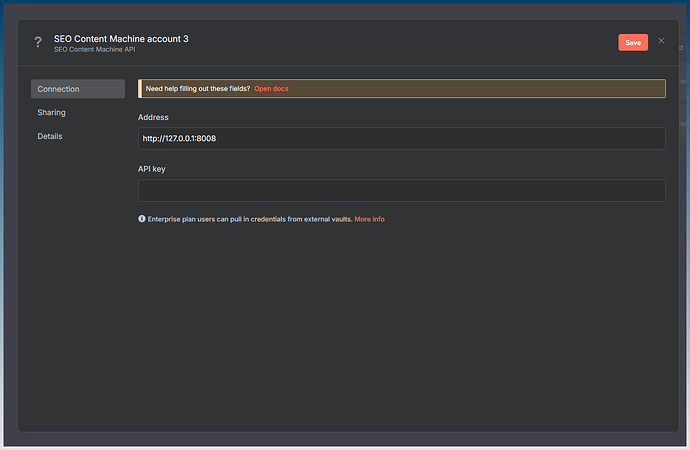The image size is (690, 450).
Task: Open the Connection tab
Action: (78, 89)
